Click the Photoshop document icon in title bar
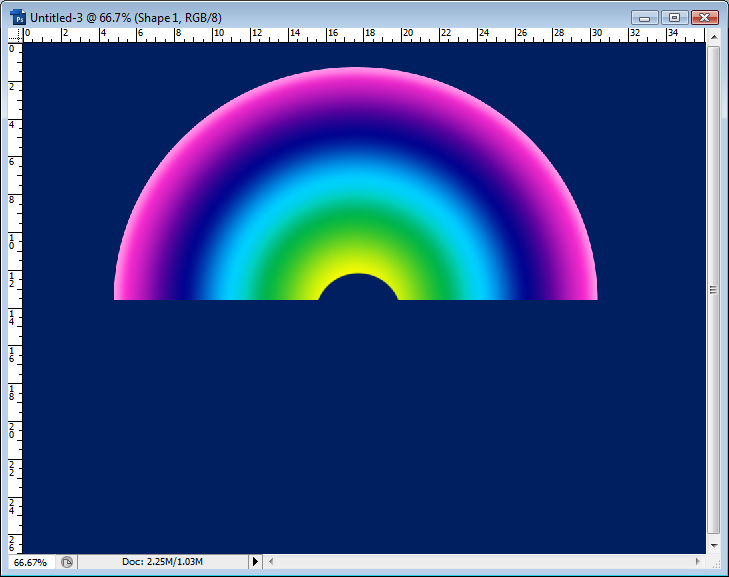 (18, 18)
